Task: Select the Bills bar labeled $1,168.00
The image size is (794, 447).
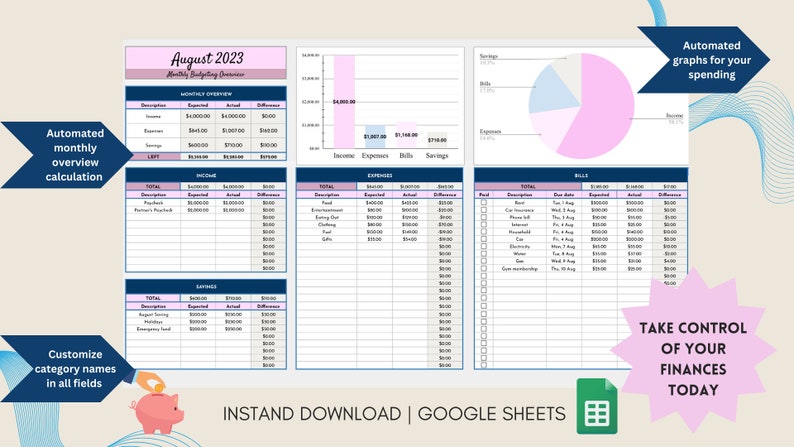Action: (406, 135)
